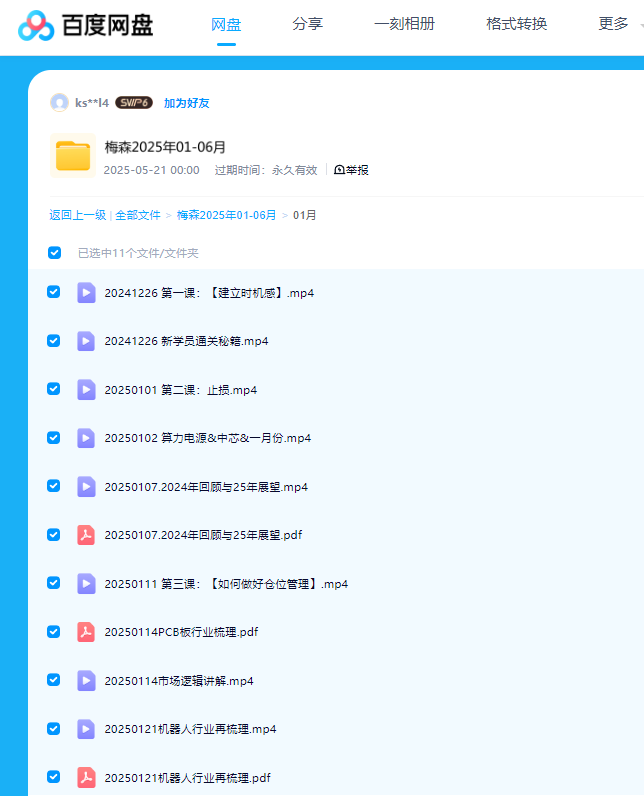The width and height of the screenshot is (644, 796).
Task: Switch to the 分享 tab
Action: coord(308,24)
